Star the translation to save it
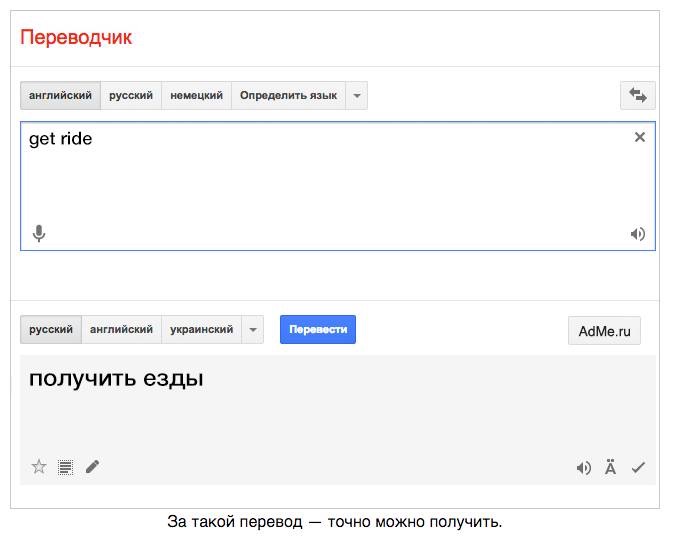The image size is (695, 545). point(39,467)
